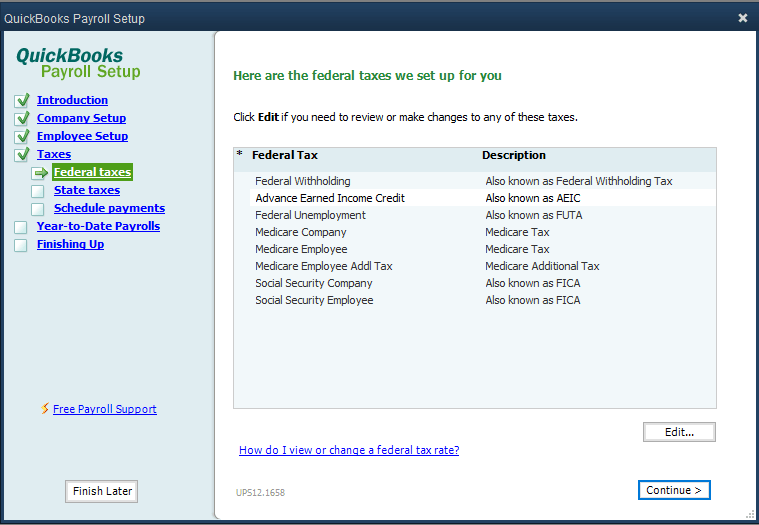
Task: Open the Schedule payments step
Action: [x=109, y=208]
